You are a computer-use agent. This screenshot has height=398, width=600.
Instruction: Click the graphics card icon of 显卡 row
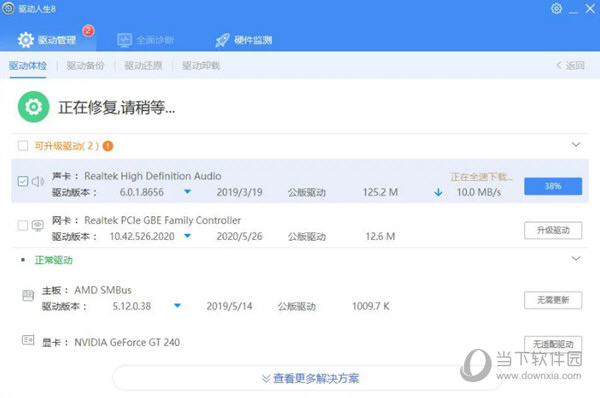tap(28, 340)
